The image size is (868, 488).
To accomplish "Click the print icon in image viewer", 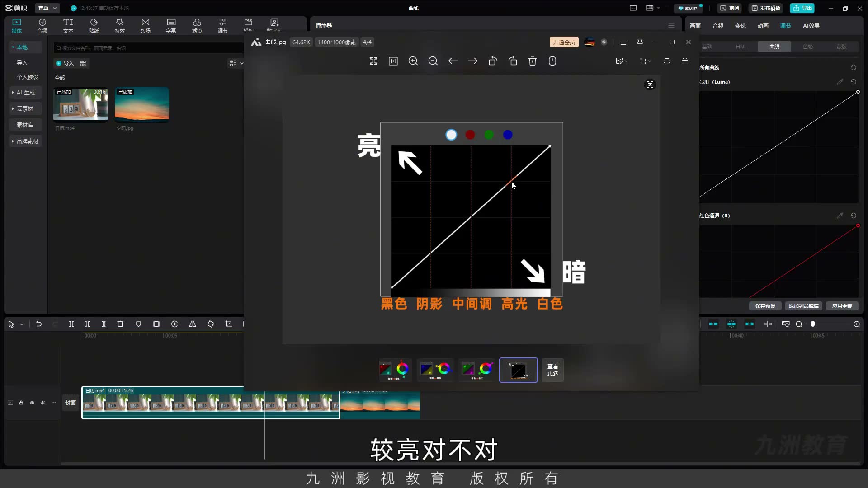I will coord(667,61).
